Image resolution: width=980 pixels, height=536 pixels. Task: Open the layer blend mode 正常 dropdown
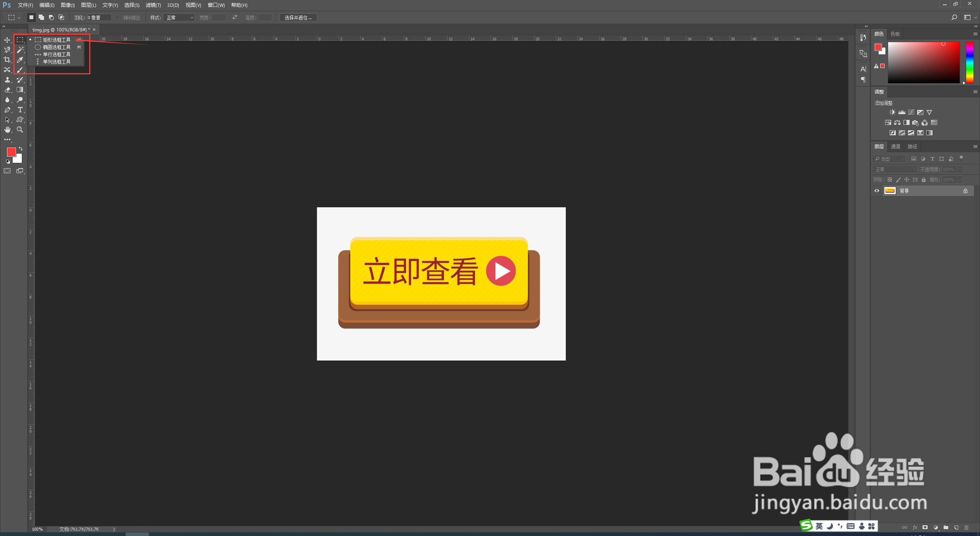click(x=895, y=169)
